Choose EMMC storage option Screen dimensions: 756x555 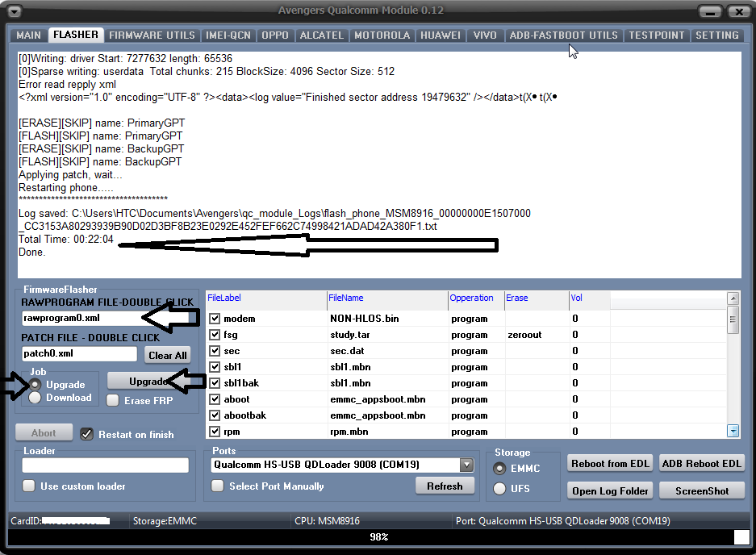[x=500, y=468]
